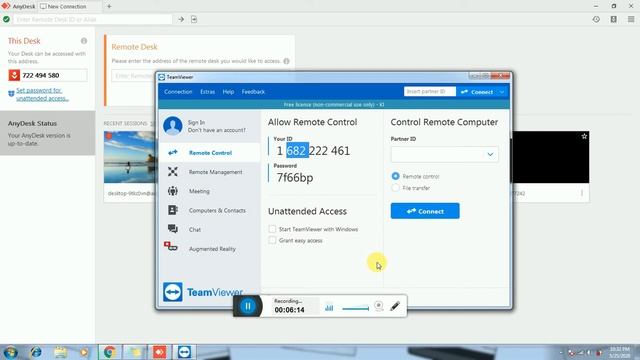Click the Sign In link in TeamViewer

pyautogui.click(x=196, y=122)
